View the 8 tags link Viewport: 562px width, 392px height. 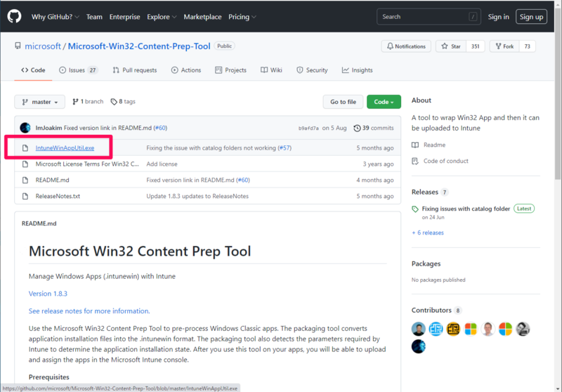123,102
